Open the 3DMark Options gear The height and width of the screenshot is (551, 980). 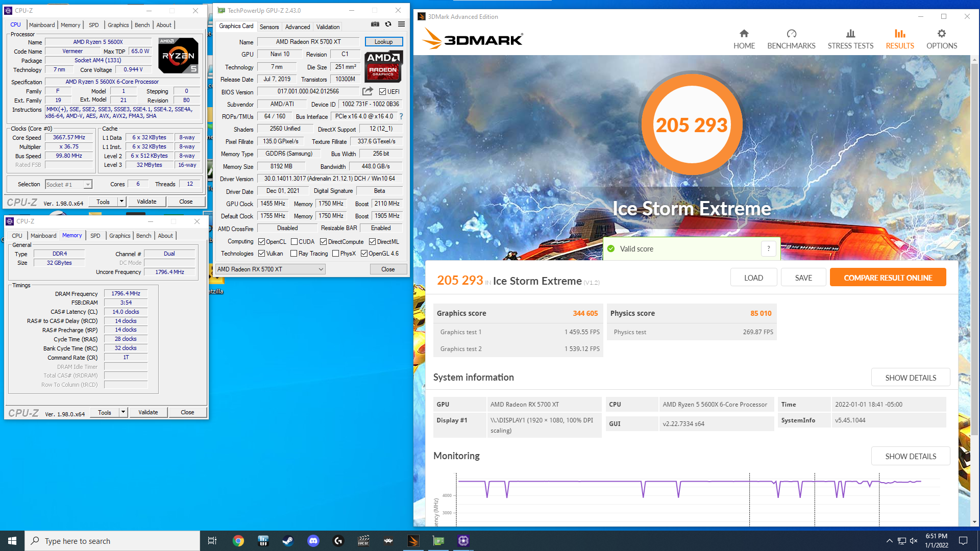pyautogui.click(x=942, y=39)
